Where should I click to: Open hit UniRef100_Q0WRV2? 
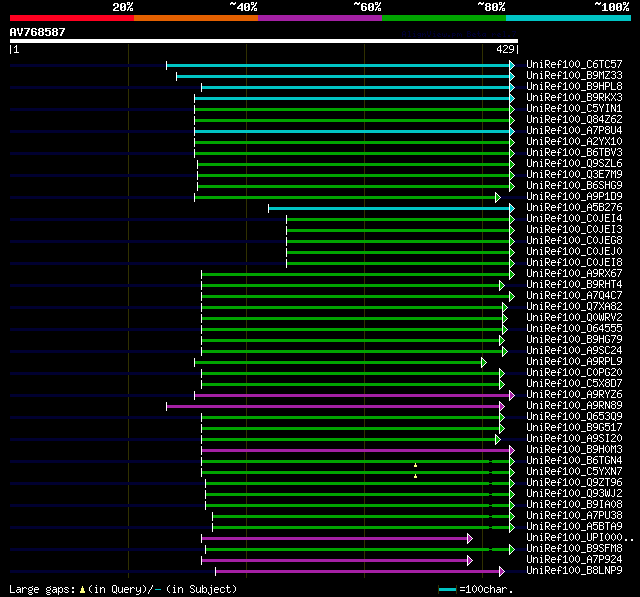pos(574,318)
